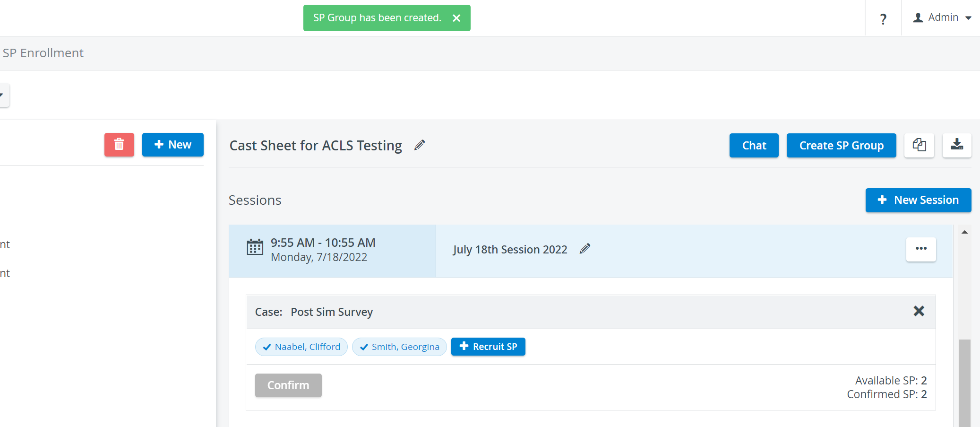Screen dimensions: 980x427
Task: Click the Recruit SP button
Action: pyautogui.click(x=488, y=347)
